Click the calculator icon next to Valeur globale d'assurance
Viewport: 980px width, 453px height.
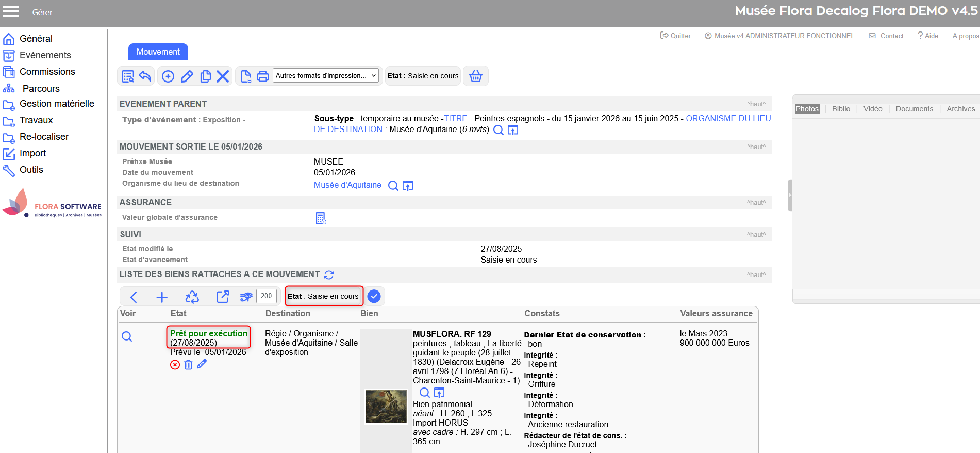pos(321,218)
